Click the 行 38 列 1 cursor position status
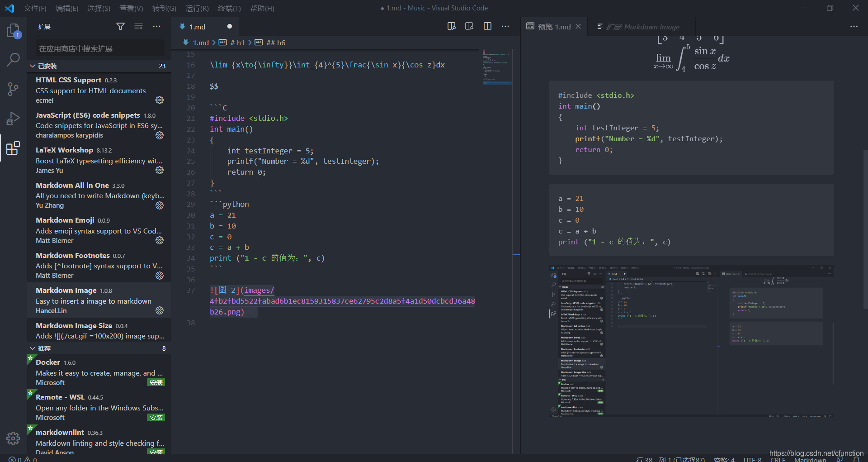Image resolution: width=868 pixels, height=462 pixels. (670, 459)
